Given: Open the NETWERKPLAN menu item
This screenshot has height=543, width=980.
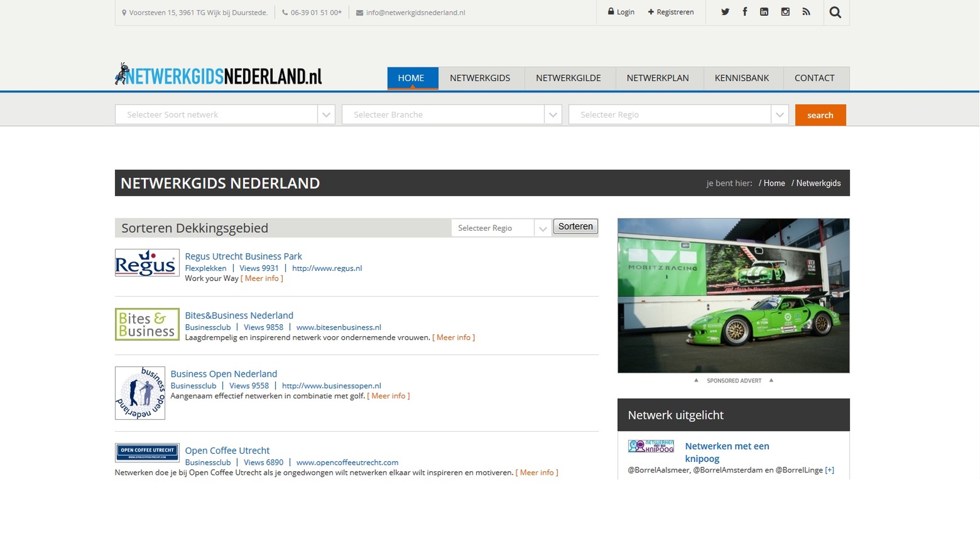Looking at the screenshot, I should coord(658,78).
